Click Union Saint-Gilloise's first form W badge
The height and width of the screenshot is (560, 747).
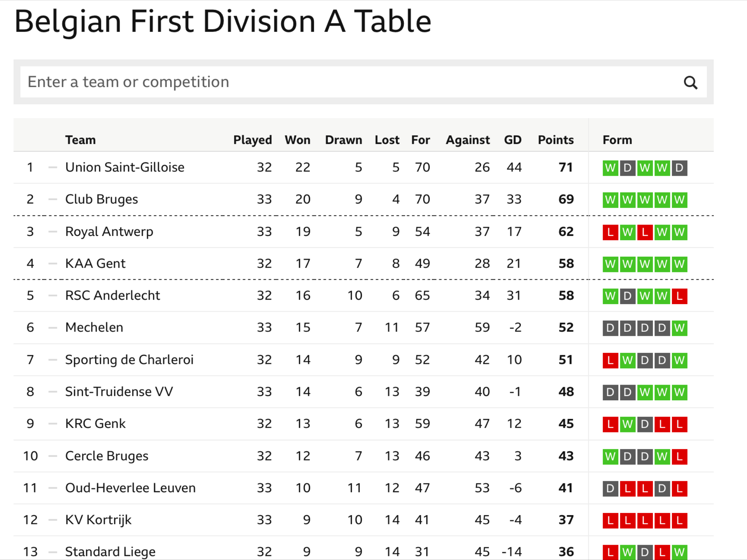[x=610, y=168]
